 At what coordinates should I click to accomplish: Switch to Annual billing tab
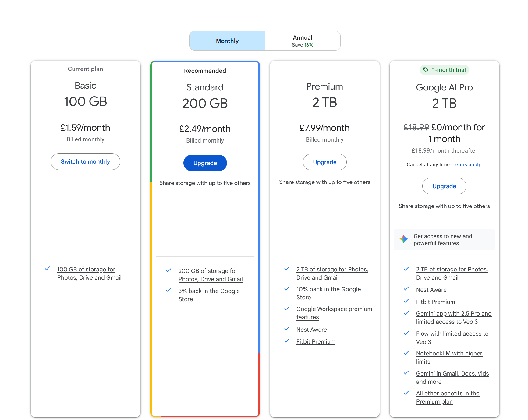[303, 41]
